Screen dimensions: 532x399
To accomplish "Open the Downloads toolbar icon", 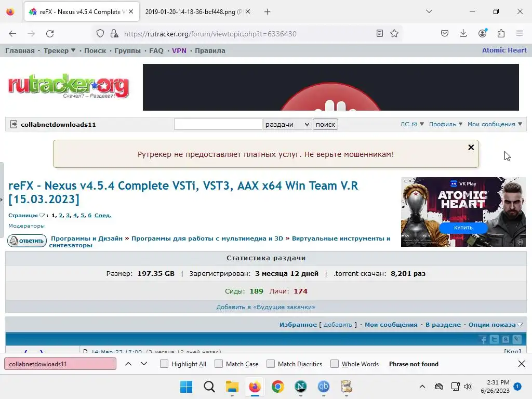I will [x=463, y=33].
